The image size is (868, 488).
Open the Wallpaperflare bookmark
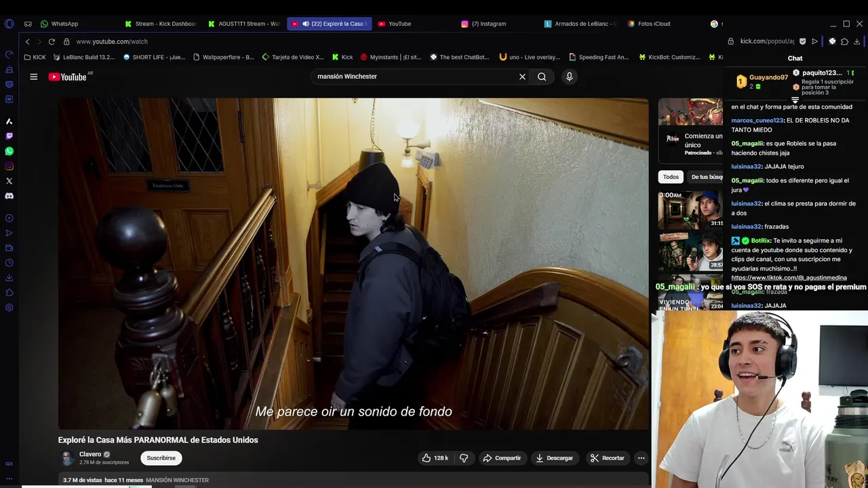[x=224, y=57]
